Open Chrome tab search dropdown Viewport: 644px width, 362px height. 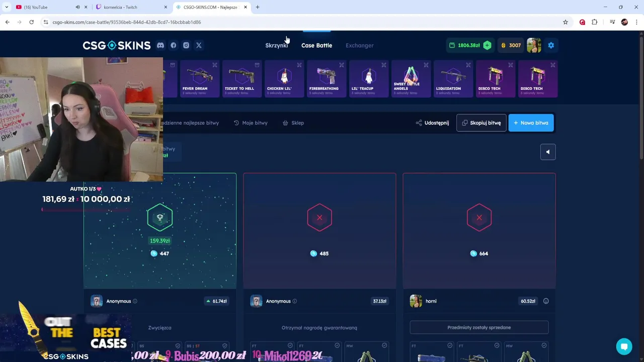tap(7, 7)
